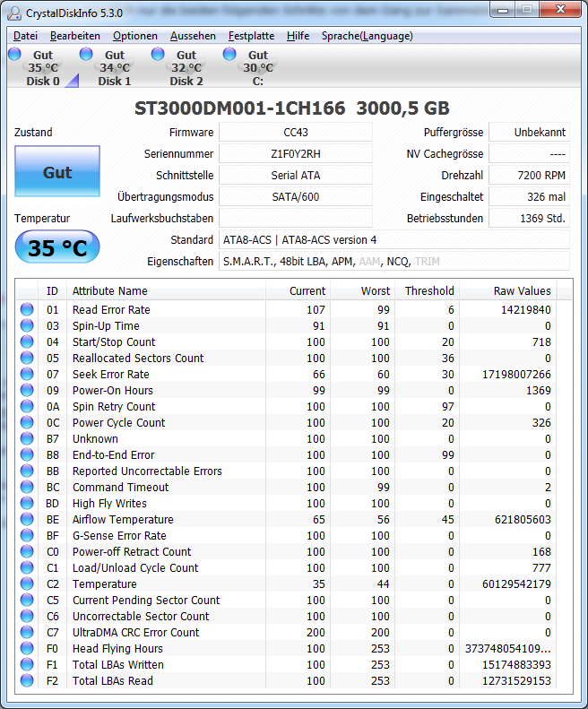Click the 1369 Std. Betriebsstunden field
The image size is (588, 709).
coord(529,218)
